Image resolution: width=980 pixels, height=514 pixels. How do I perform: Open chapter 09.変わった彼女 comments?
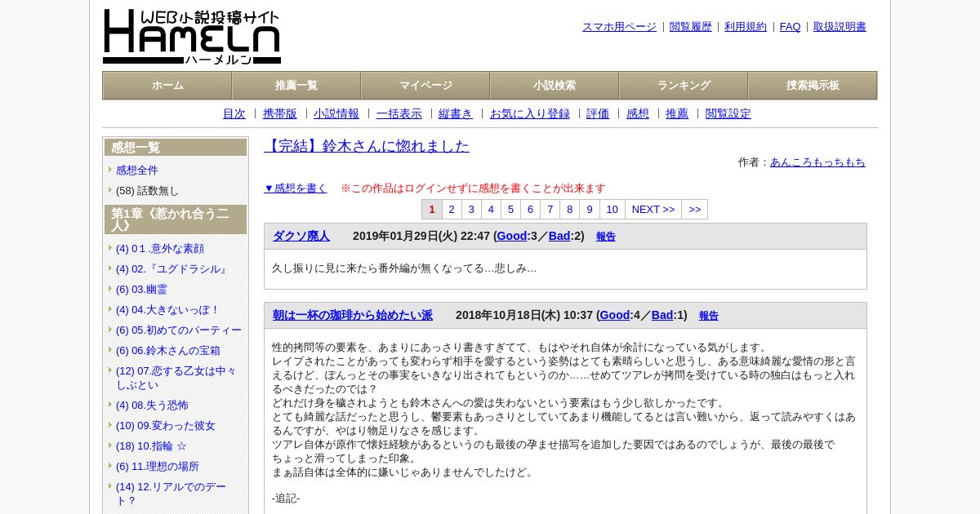click(166, 426)
